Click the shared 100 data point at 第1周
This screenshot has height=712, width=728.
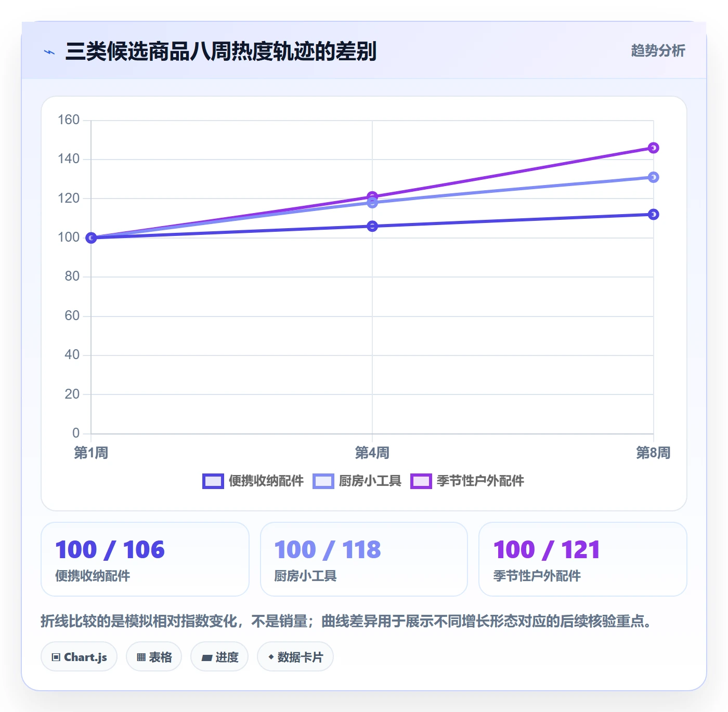(91, 238)
